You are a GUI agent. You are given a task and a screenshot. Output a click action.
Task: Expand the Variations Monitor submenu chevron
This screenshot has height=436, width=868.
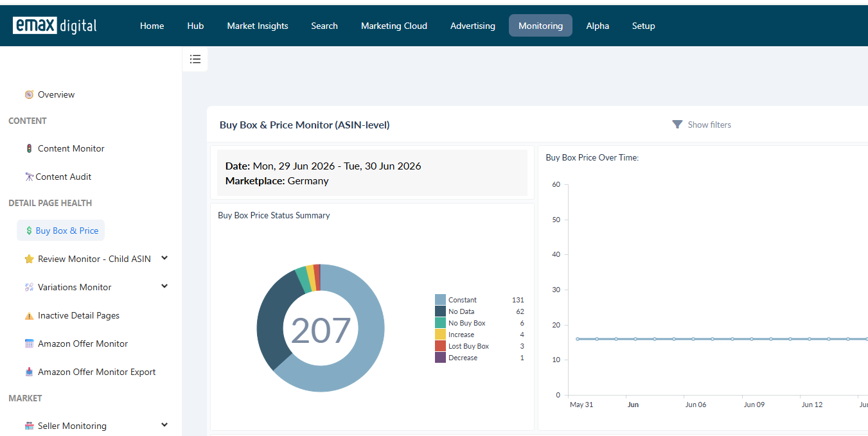164,286
